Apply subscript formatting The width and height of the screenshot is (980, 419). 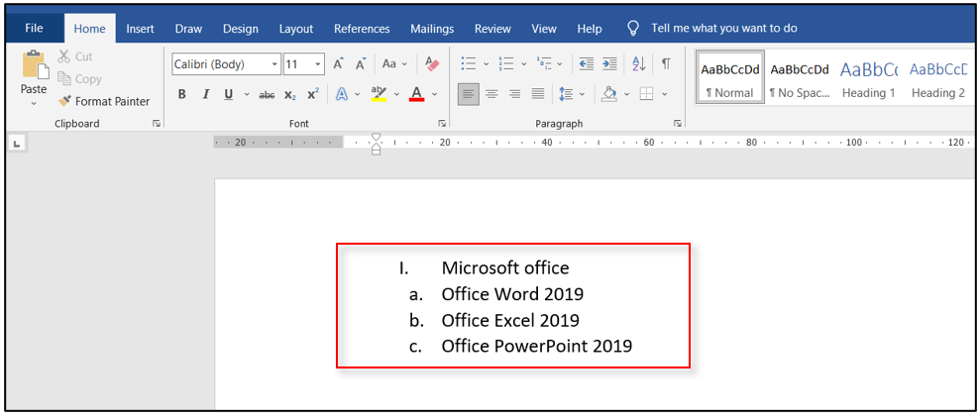coord(290,94)
